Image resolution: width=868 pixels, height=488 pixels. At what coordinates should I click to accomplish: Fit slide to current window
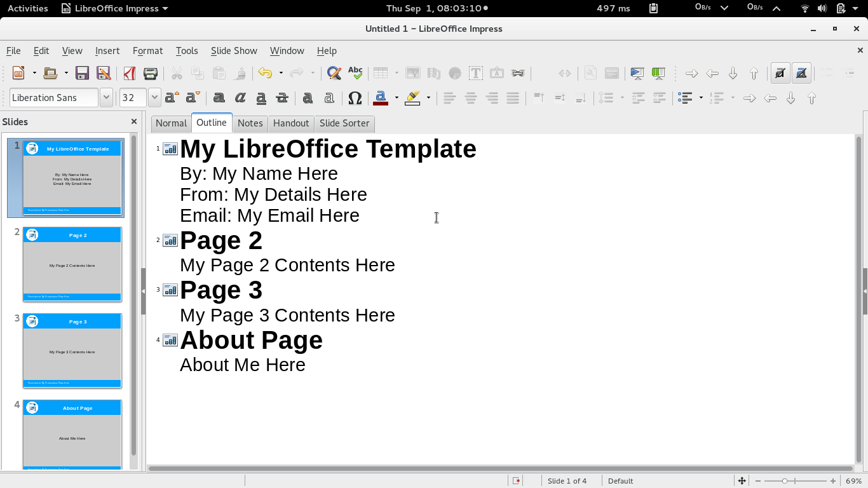[x=742, y=481]
